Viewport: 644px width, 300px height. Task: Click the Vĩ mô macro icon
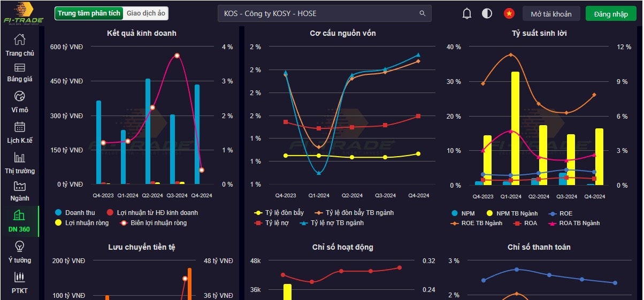coord(20,96)
